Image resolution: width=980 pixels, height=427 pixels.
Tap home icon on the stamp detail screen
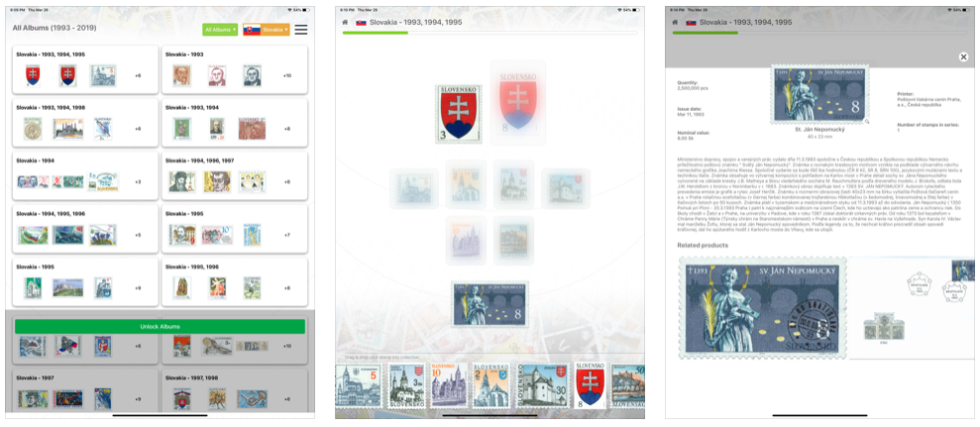[x=675, y=22]
